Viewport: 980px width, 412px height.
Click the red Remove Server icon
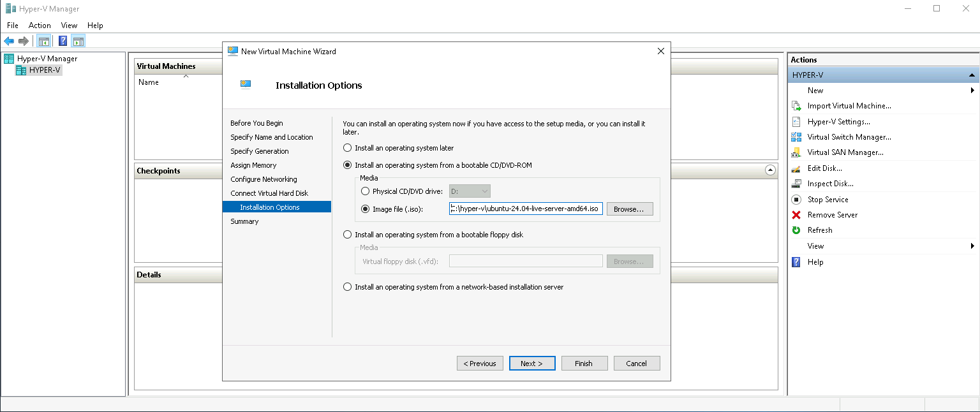(x=796, y=215)
